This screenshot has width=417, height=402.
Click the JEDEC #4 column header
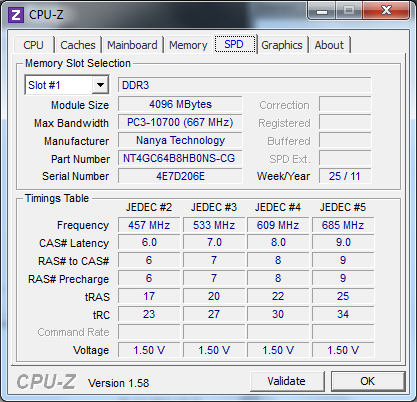278,207
